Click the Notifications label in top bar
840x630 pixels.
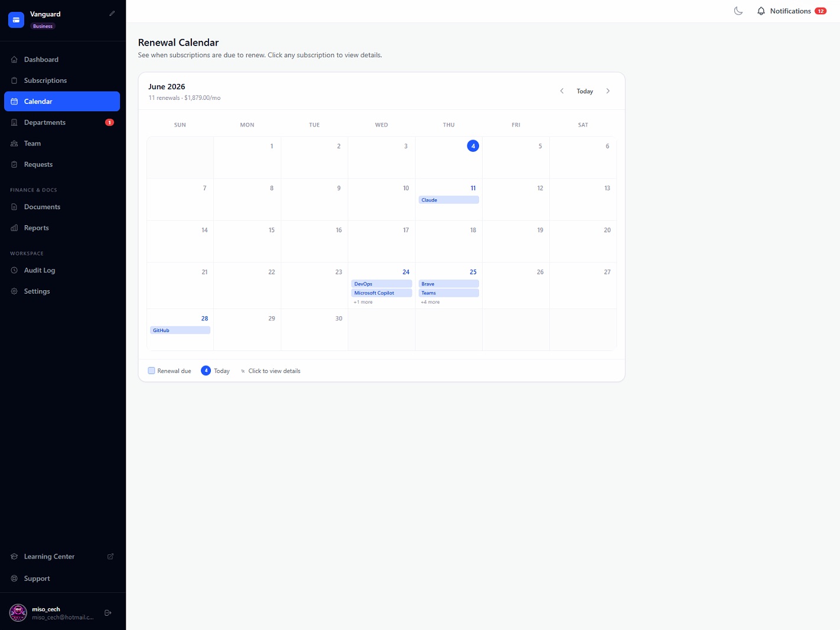coord(790,11)
